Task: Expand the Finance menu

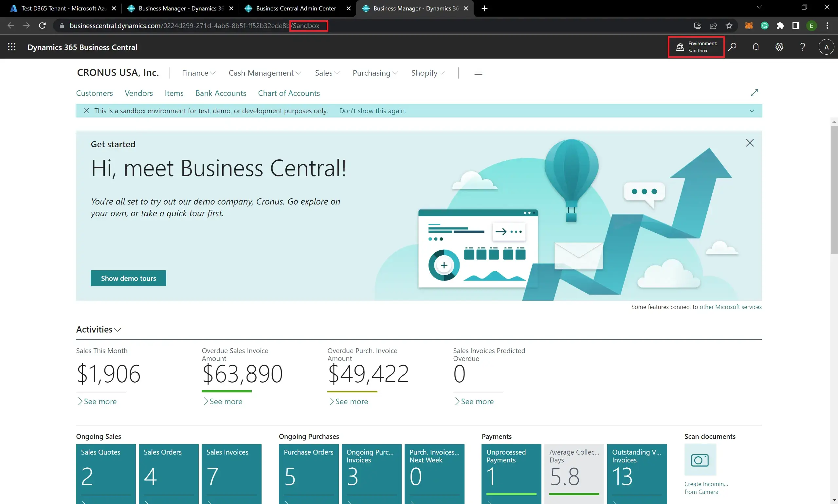Action: 199,73
